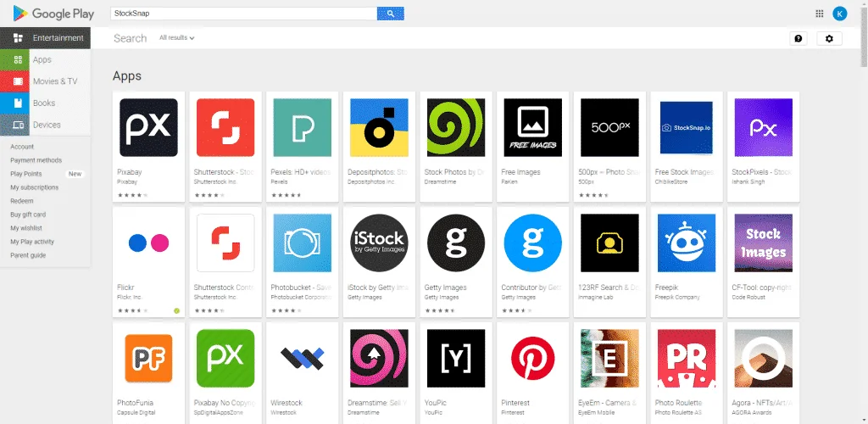Open the help question mark button

[x=798, y=38]
